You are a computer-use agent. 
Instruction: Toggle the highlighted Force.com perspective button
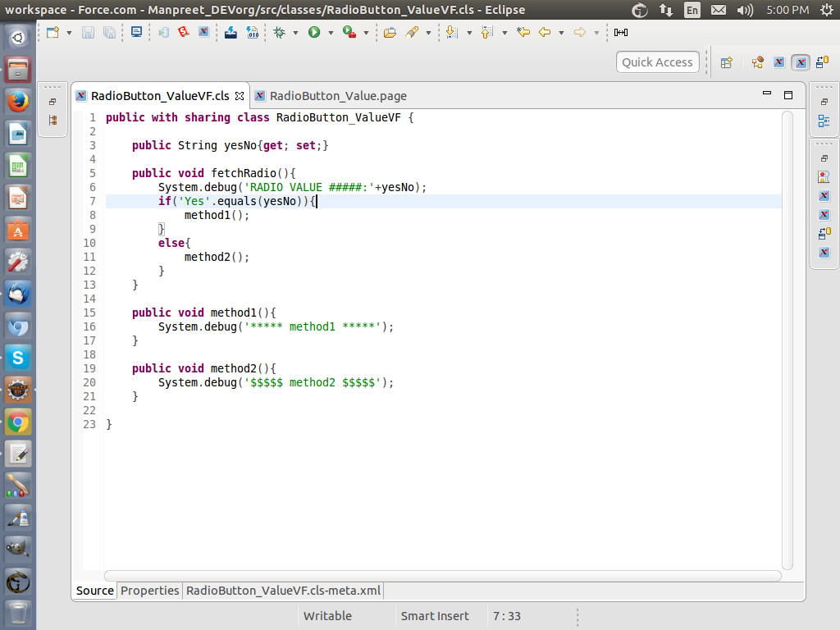(x=801, y=62)
